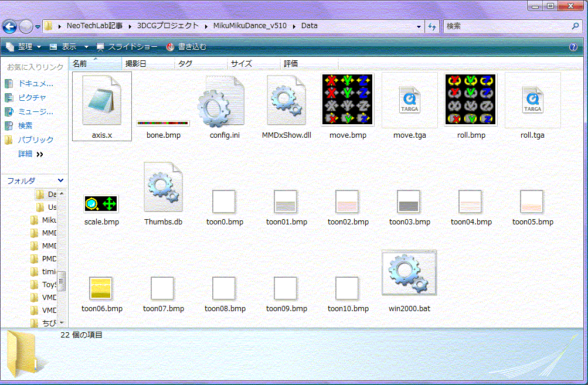This screenshot has height=385, width=588.
Task: Sort by the サイズ column header
Action: pyautogui.click(x=254, y=64)
